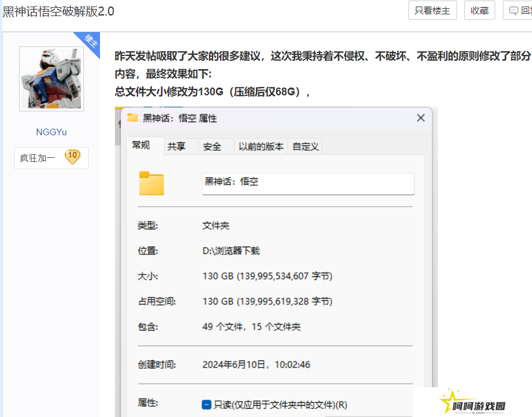
Task: Click the 收藏 button
Action: [x=480, y=11]
